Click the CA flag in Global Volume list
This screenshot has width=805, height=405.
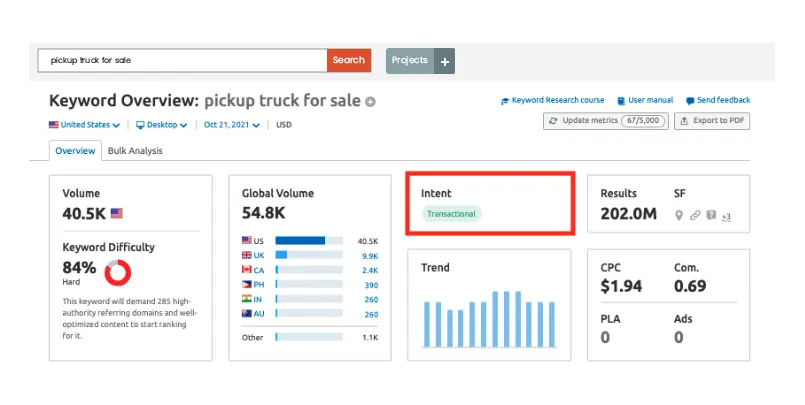point(246,269)
